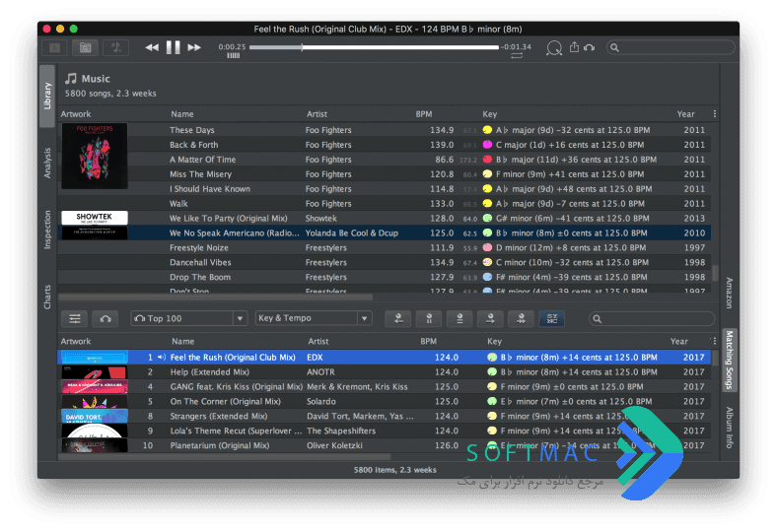Seek using the playback progress bar
This screenshot has width=777, height=532.
(x=374, y=47)
